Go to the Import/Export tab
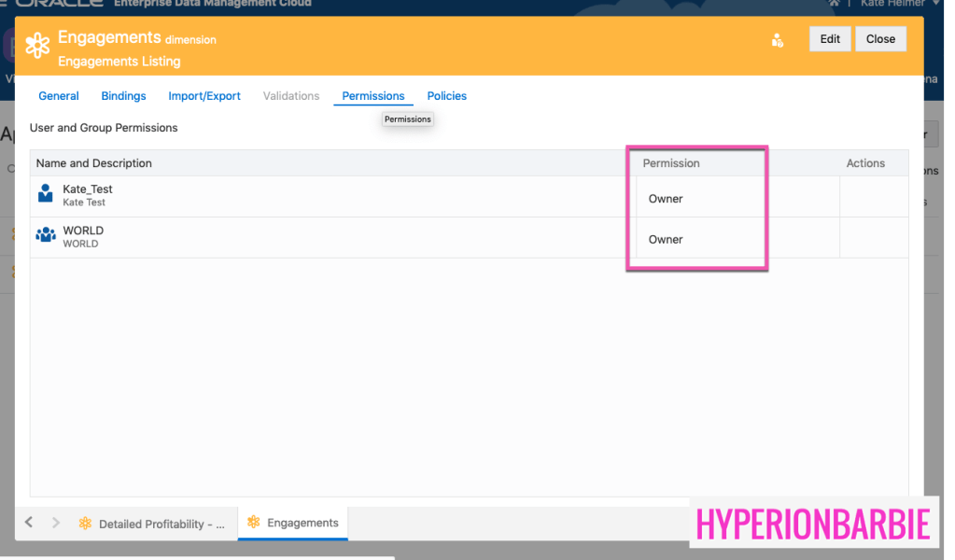The width and height of the screenshot is (955, 560). [x=204, y=96]
